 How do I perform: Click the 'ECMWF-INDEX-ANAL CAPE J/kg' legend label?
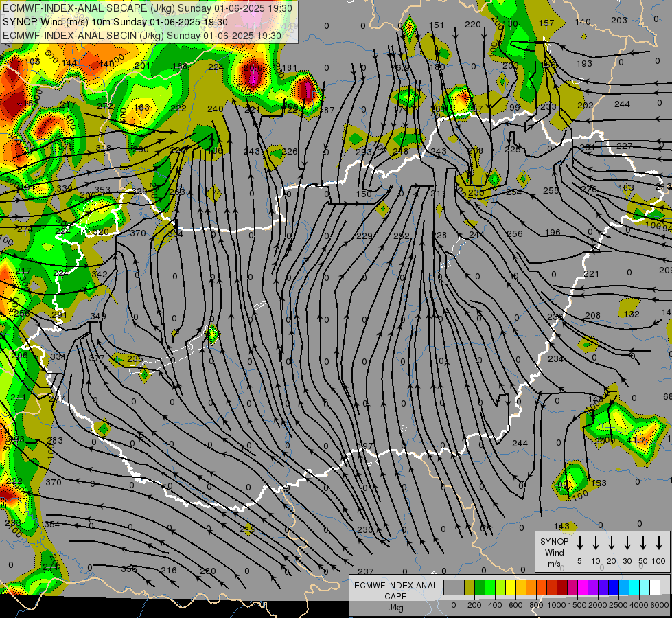click(x=395, y=596)
